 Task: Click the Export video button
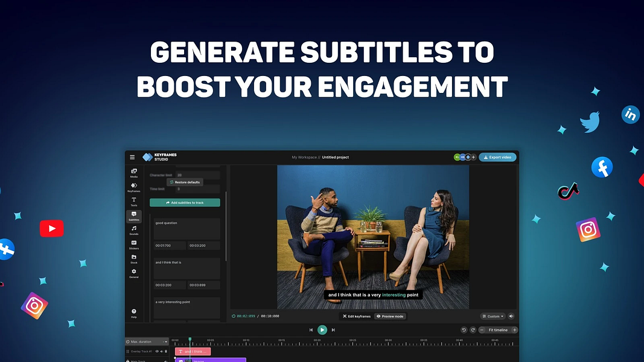tap(497, 157)
